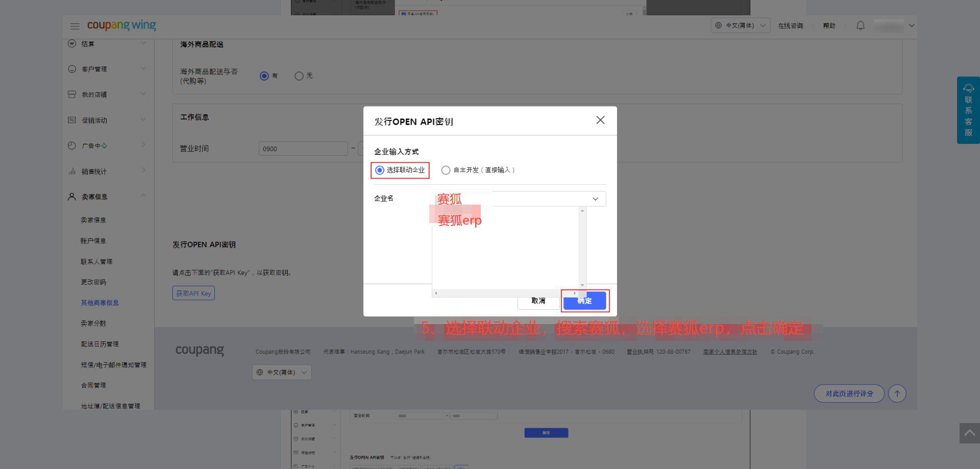
Task: Open 配送日历管理 in the sidebar
Action: click(100, 344)
